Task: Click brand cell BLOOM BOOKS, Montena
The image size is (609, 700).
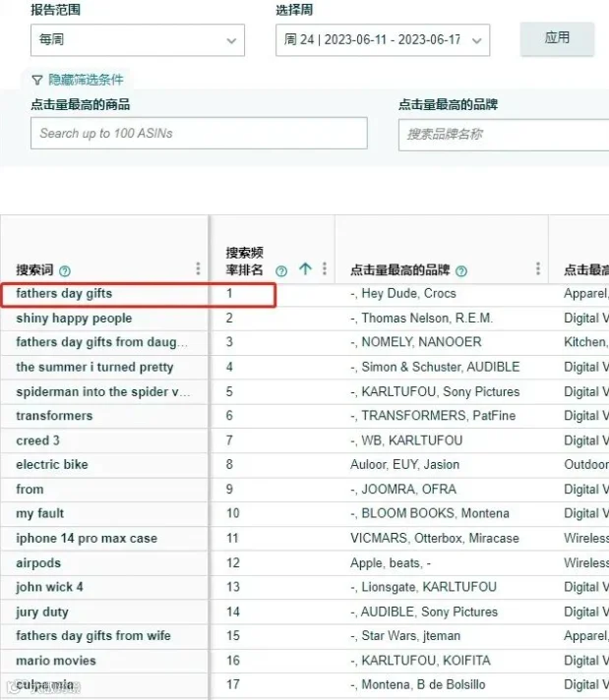Action: pos(430,513)
